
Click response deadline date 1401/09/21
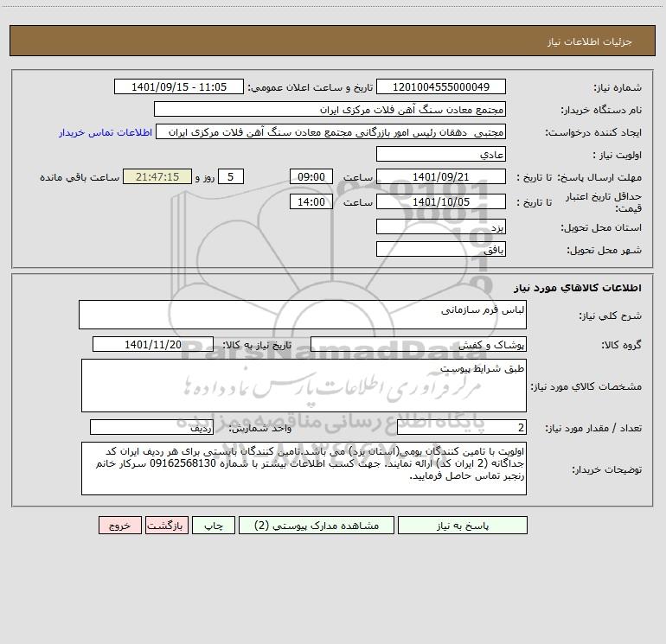441,176
